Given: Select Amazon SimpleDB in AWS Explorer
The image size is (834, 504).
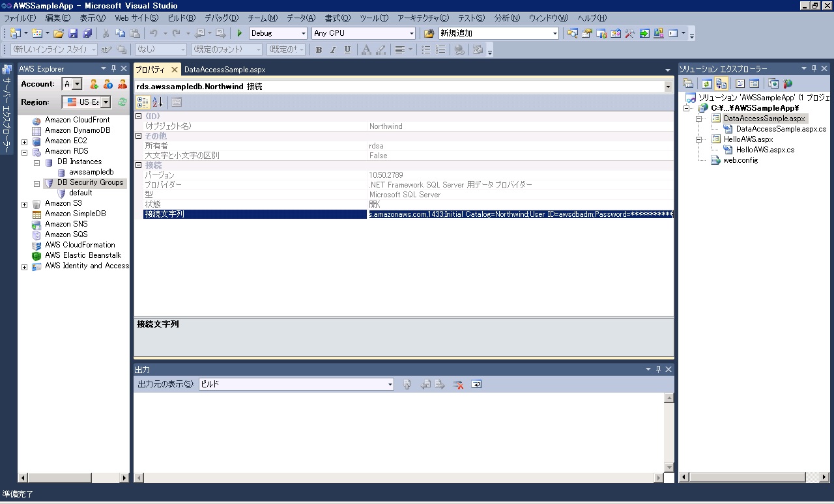Looking at the screenshot, I should click(75, 214).
